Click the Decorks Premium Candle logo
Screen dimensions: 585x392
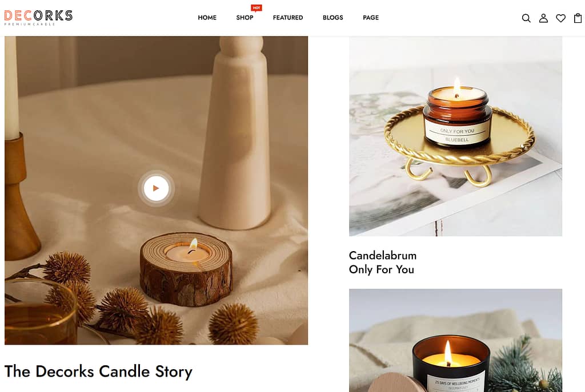pyautogui.click(x=38, y=18)
